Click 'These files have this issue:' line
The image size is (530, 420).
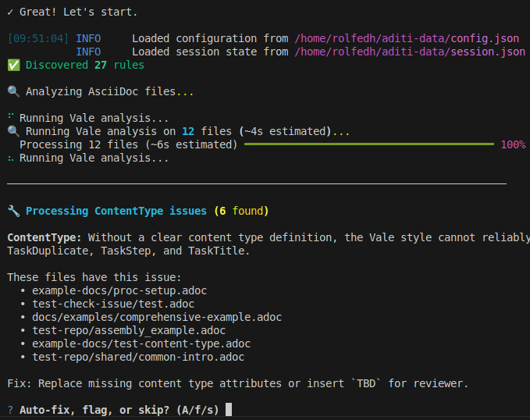click(94, 277)
